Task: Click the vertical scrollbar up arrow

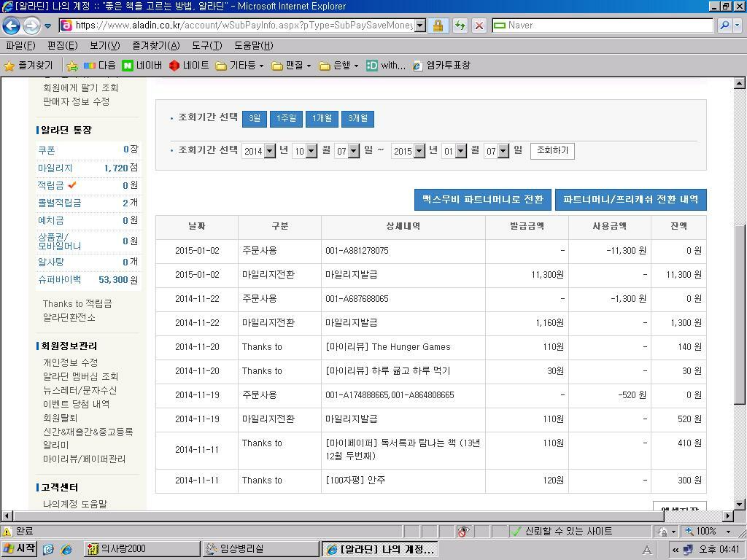Action: 740,83
